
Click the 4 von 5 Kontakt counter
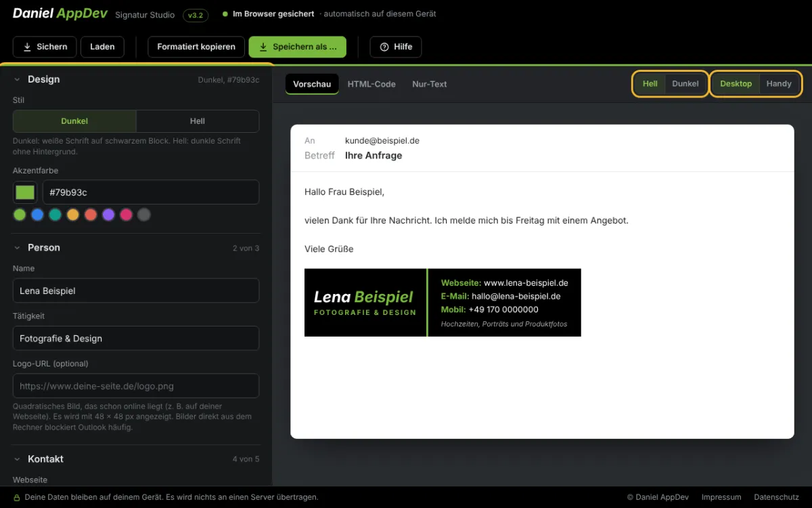(x=246, y=459)
